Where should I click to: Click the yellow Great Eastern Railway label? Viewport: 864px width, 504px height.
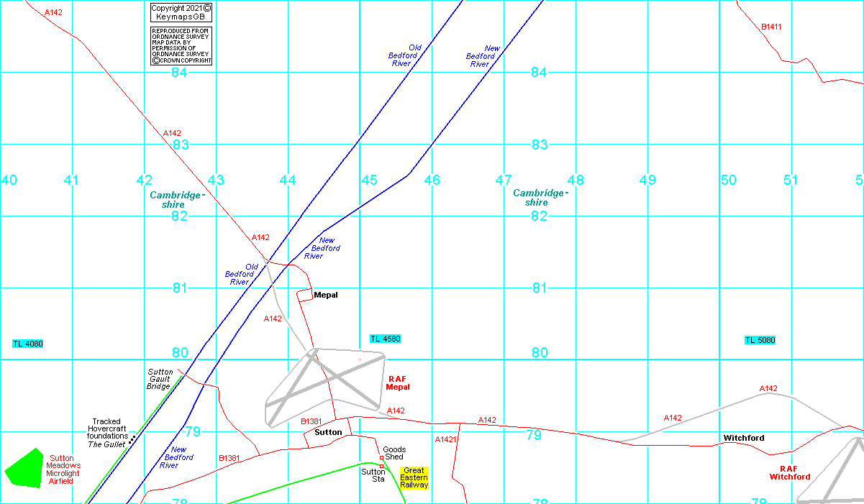414,477
